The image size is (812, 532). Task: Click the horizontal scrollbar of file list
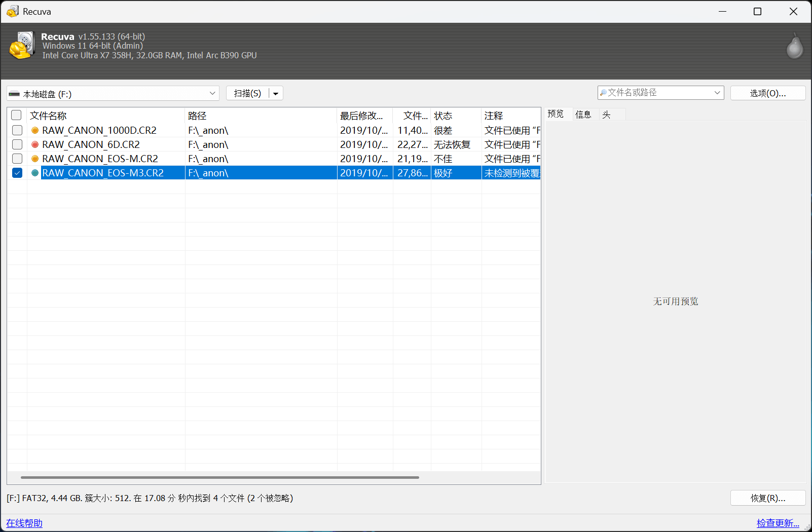[220, 477]
